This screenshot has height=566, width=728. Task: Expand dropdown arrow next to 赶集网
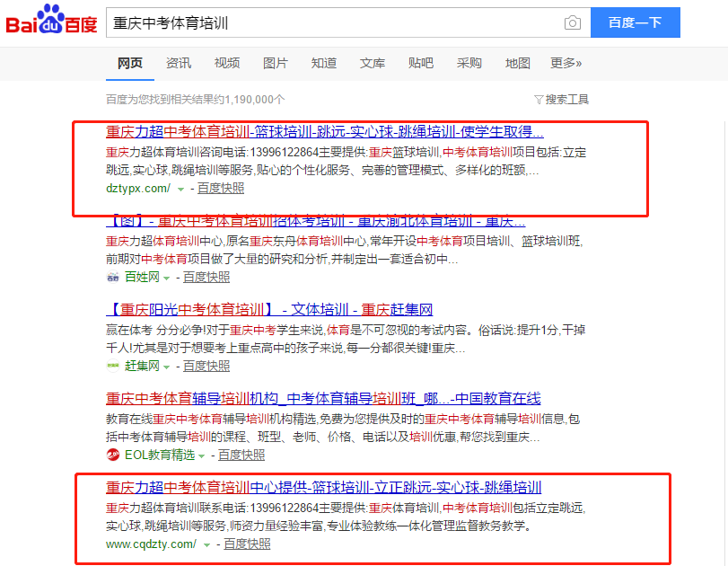(166, 367)
